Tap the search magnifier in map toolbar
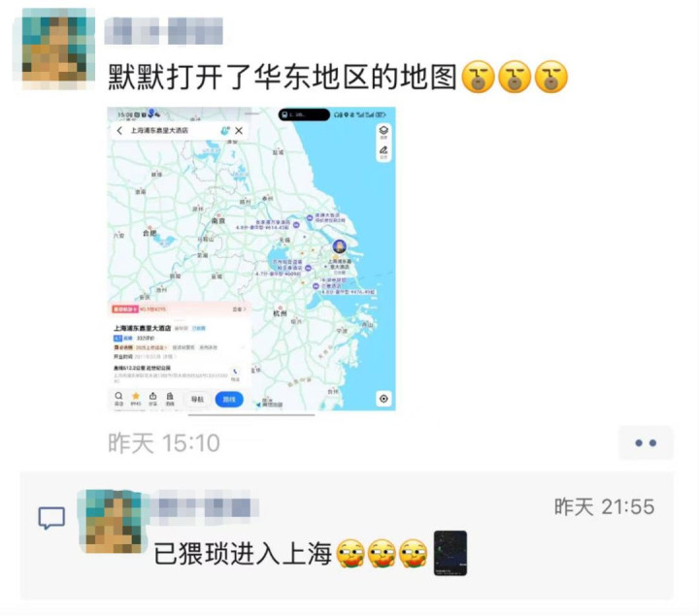This screenshot has height=616, width=699. point(118,398)
